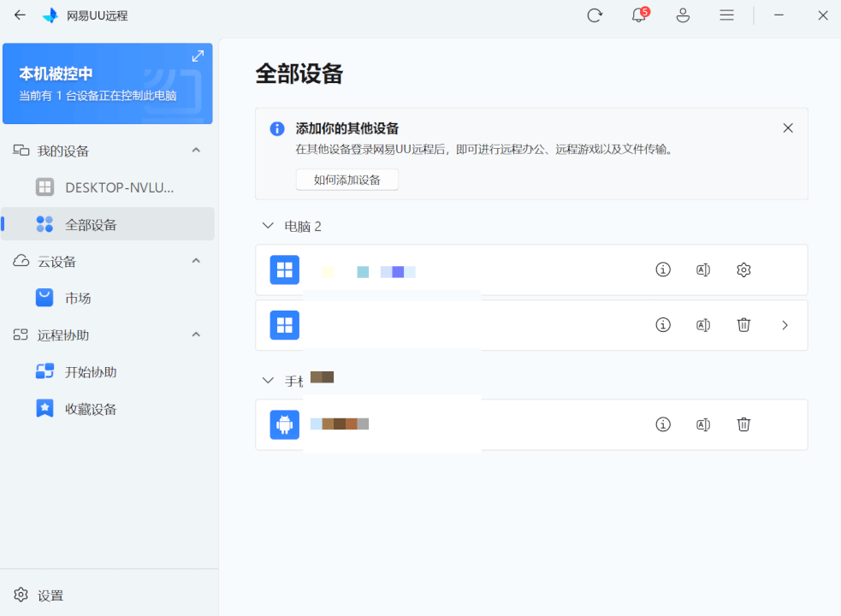Click the Android robot icon of the phone device
This screenshot has width=841, height=616.
(284, 423)
